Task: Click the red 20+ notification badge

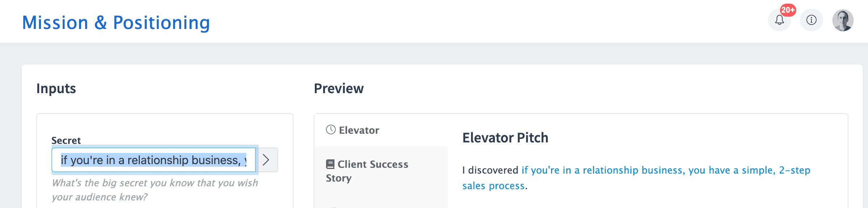Action: [x=788, y=10]
